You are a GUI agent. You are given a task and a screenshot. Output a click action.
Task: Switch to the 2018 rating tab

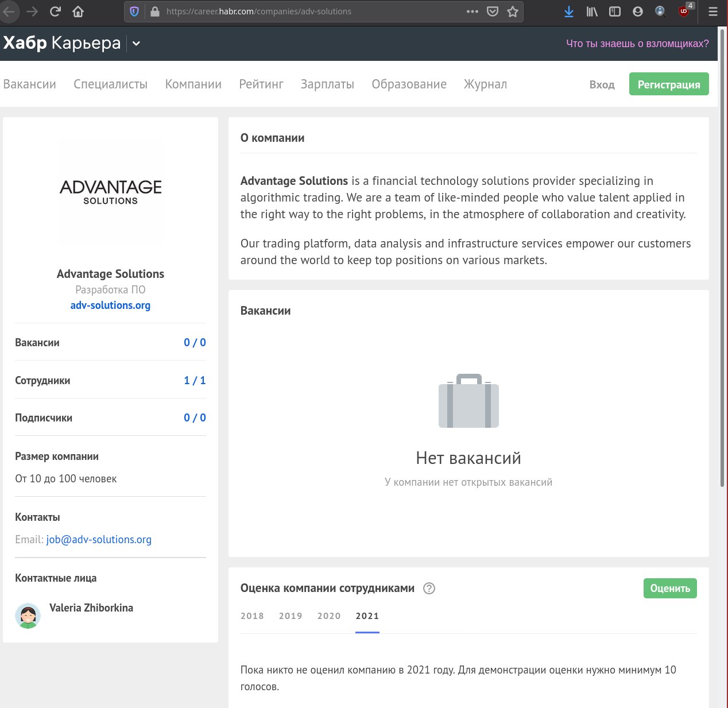point(252,616)
